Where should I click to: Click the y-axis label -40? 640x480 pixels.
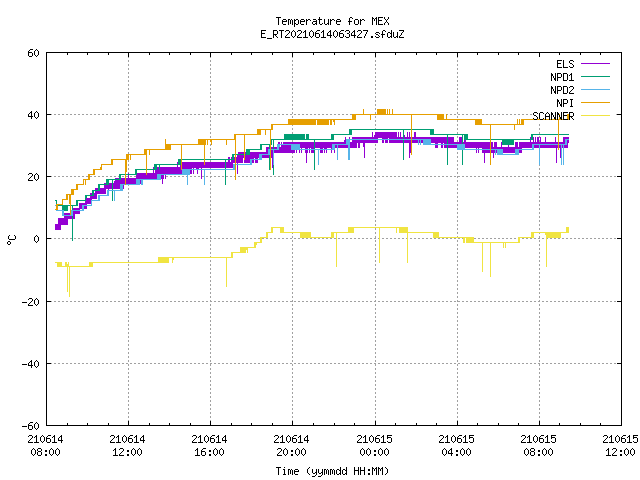[x=31, y=364]
